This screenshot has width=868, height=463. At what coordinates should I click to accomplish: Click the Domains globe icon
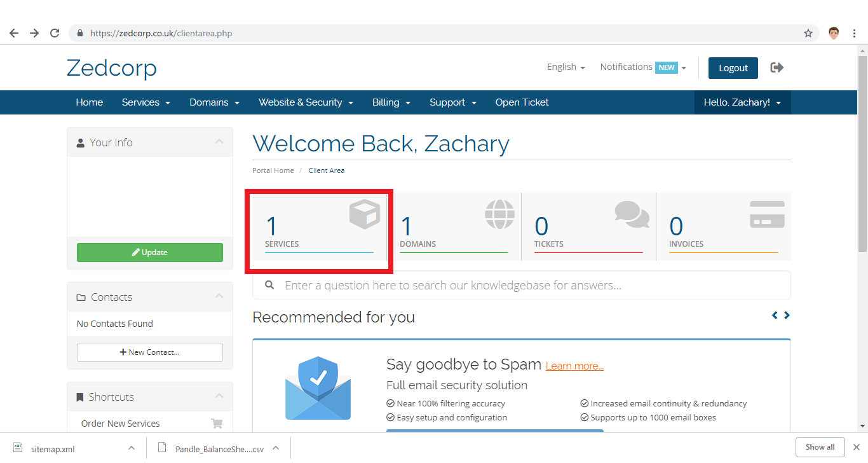click(x=500, y=214)
